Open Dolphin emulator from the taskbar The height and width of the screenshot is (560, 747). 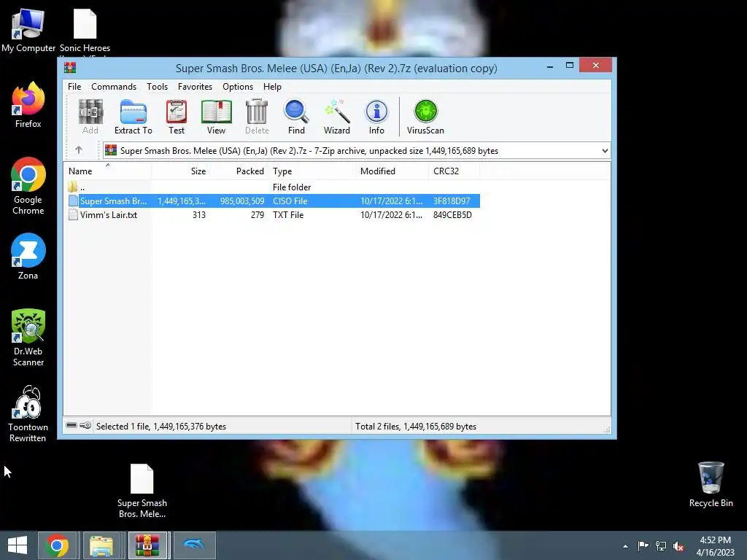[194, 545]
